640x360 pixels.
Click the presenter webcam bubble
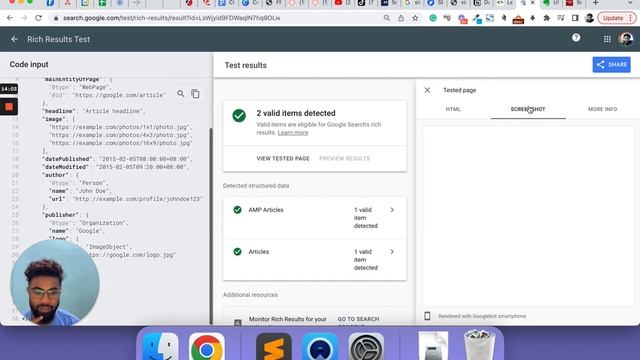pyautogui.click(x=55, y=282)
